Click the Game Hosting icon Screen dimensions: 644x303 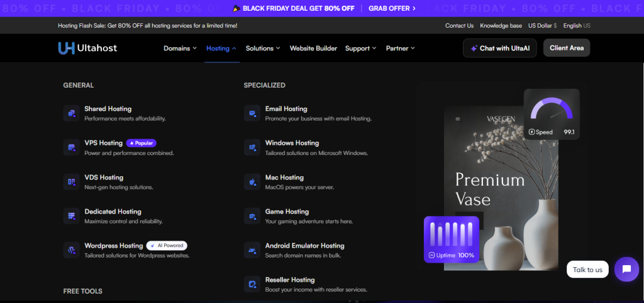click(252, 216)
